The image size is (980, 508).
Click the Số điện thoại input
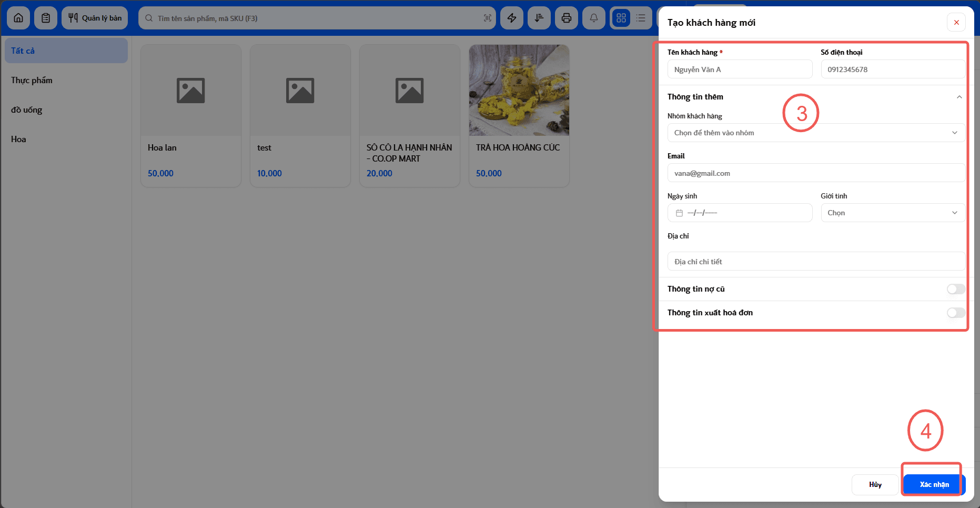click(x=893, y=69)
